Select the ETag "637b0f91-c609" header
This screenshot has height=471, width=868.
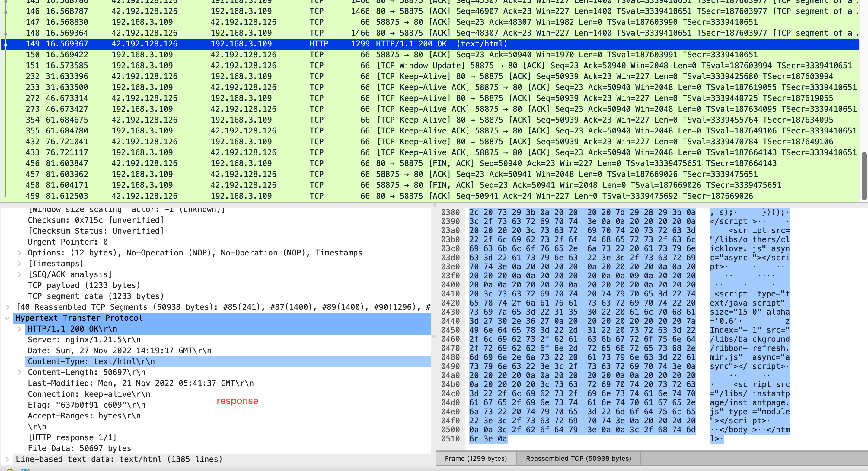click(87, 405)
